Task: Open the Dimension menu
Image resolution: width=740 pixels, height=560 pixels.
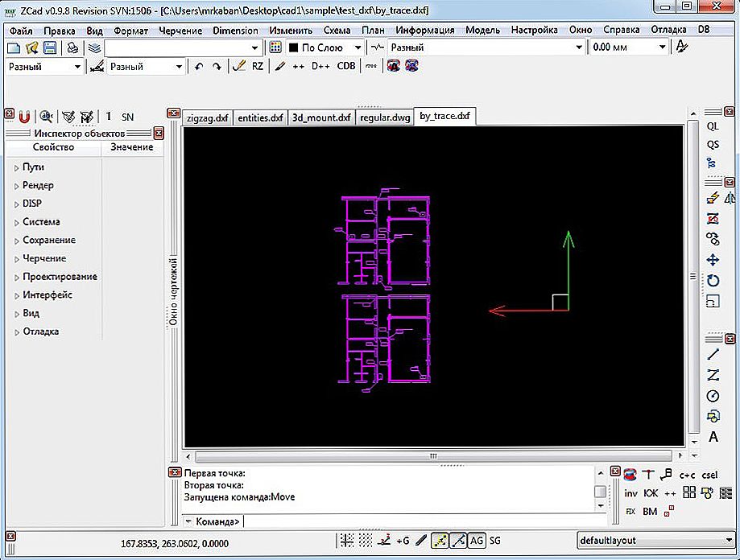Action: [235, 31]
